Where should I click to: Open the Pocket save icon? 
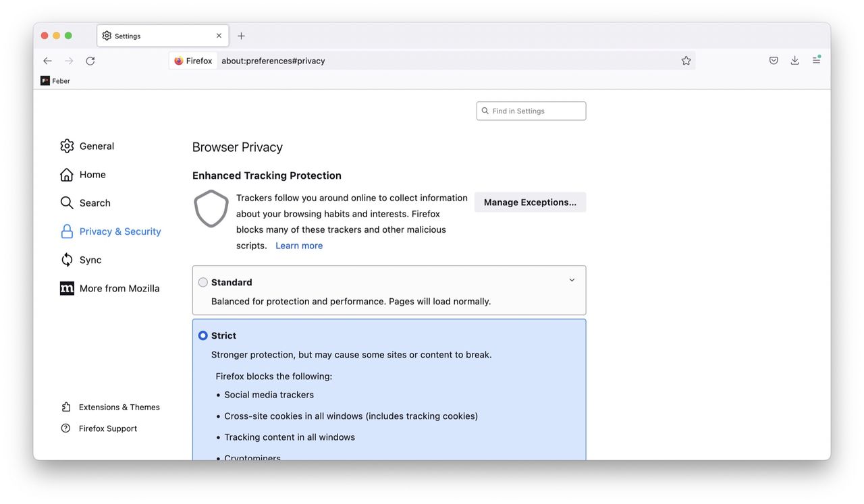[x=774, y=61]
